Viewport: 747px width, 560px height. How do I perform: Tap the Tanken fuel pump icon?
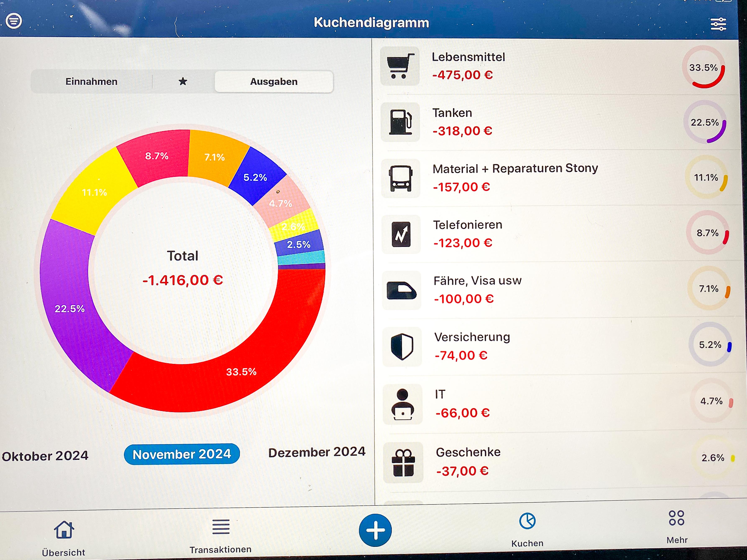400,122
